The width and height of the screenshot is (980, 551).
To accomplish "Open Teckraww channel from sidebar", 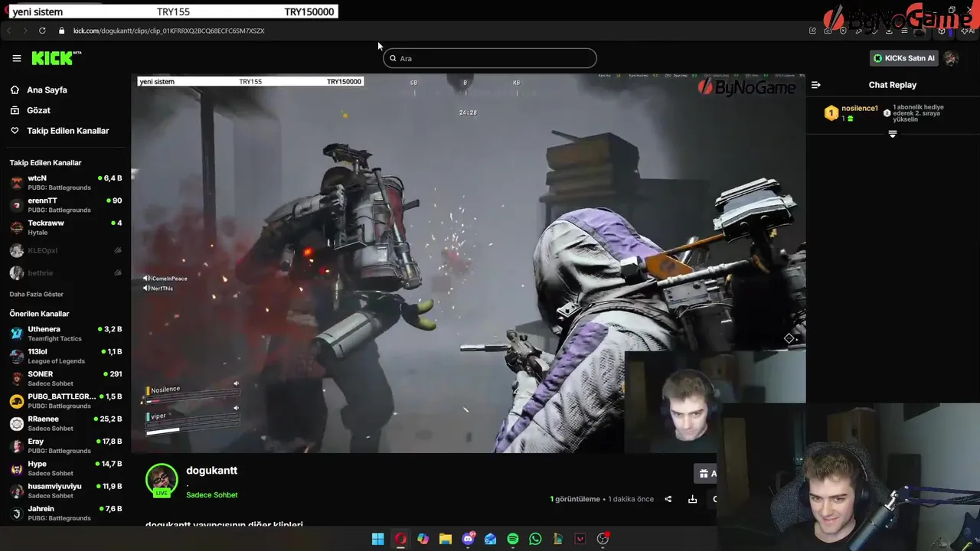I will (x=65, y=227).
